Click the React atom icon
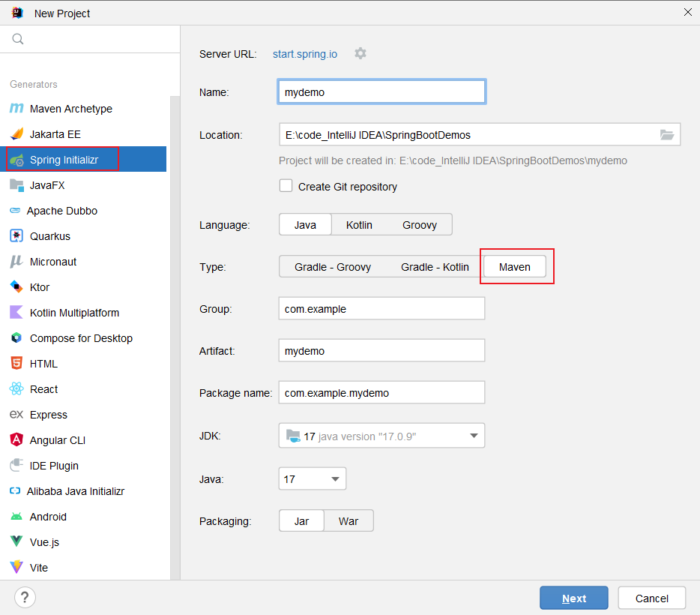The image size is (700, 615). [16, 389]
